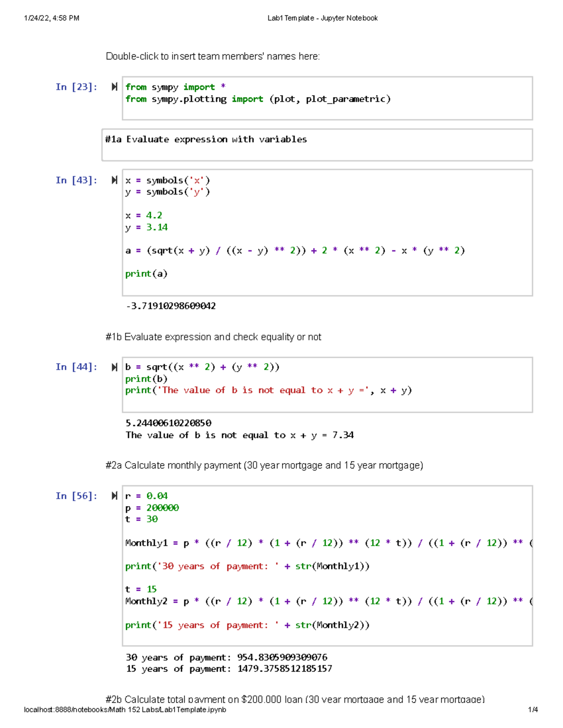The height and width of the screenshot is (728, 563).
Task: Click the In [56] prompt label
Action: (76, 496)
